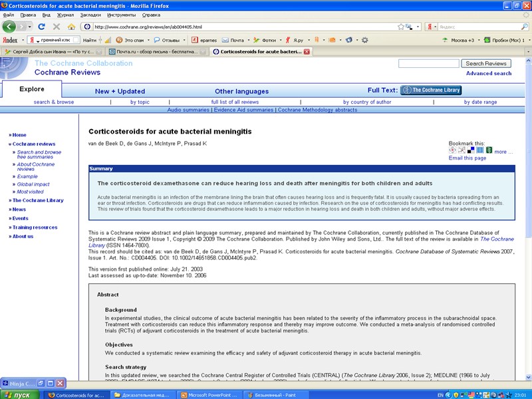
Task: Select the Explore tab on Cochrane site
Action: 32,89
